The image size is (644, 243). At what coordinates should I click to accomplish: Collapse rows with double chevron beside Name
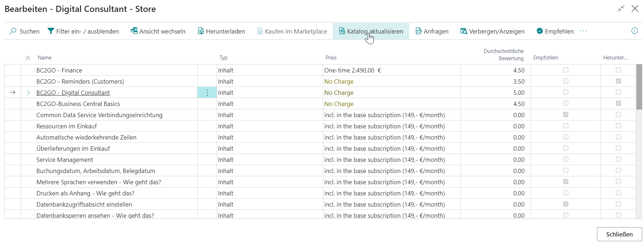[x=28, y=58]
